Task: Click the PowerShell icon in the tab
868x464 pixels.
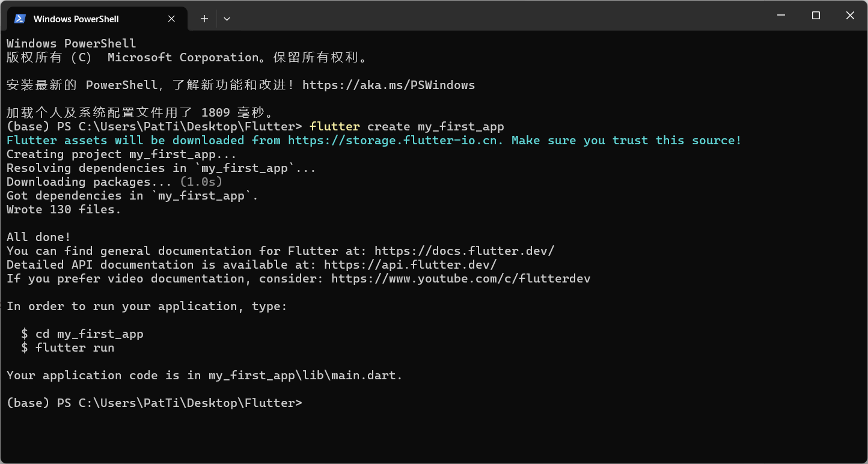Action: click(20, 19)
